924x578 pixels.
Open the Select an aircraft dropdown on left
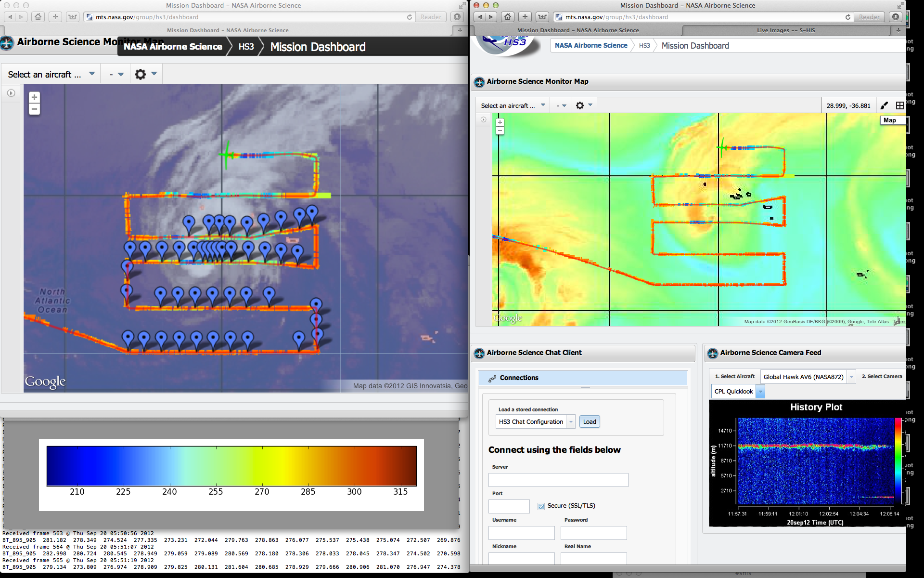[x=51, y=74]
